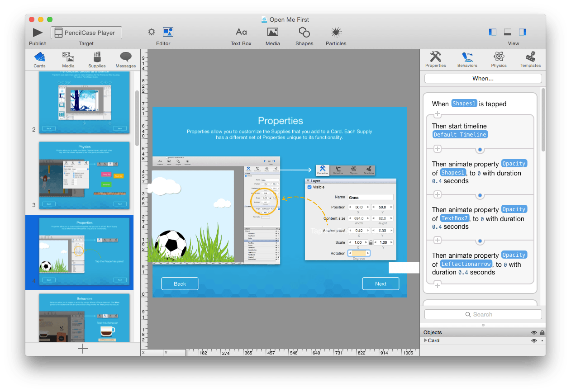Image resolution: width=571 pixels, height=392 pixels.
Task: Open the PencilCase Player target selector
Action: click(86, 33)
